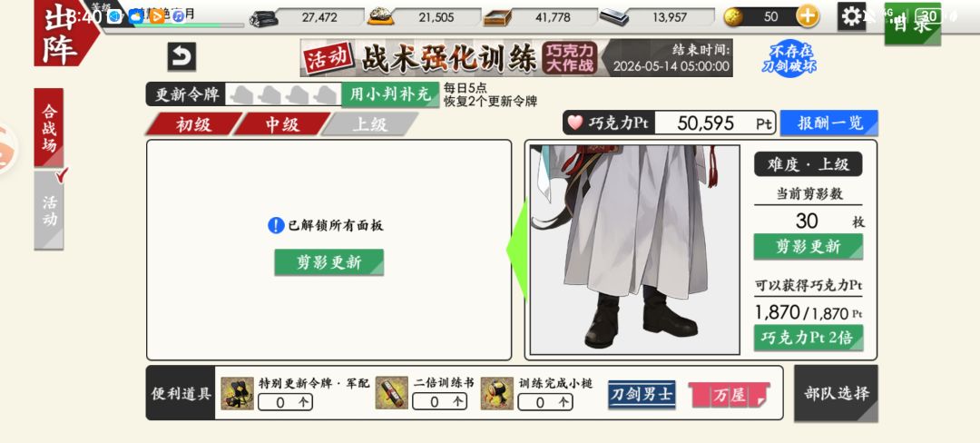The image size is (980, 443).
Task: Click the whetstone resource icon
Action: [613, 17]
